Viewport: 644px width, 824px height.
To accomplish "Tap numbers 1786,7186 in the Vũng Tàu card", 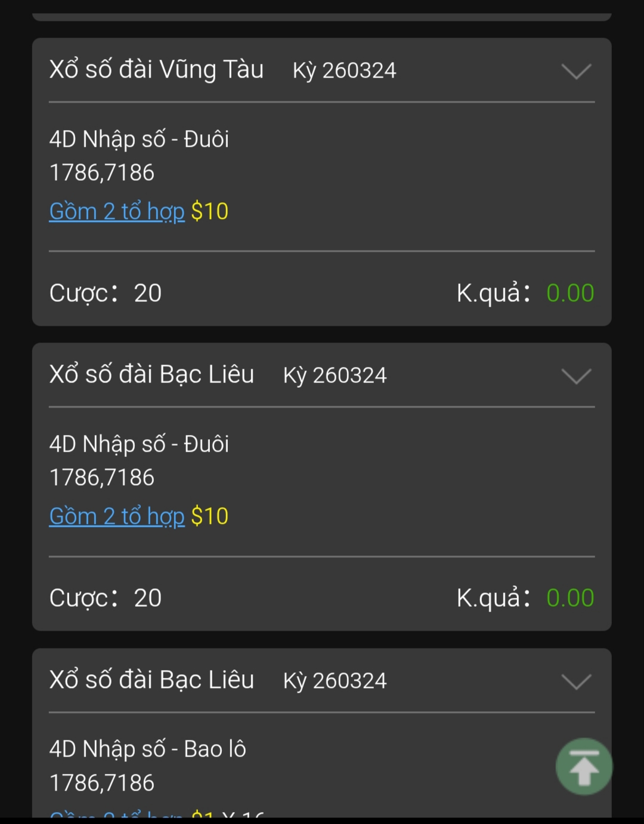I will coord(102,172).
